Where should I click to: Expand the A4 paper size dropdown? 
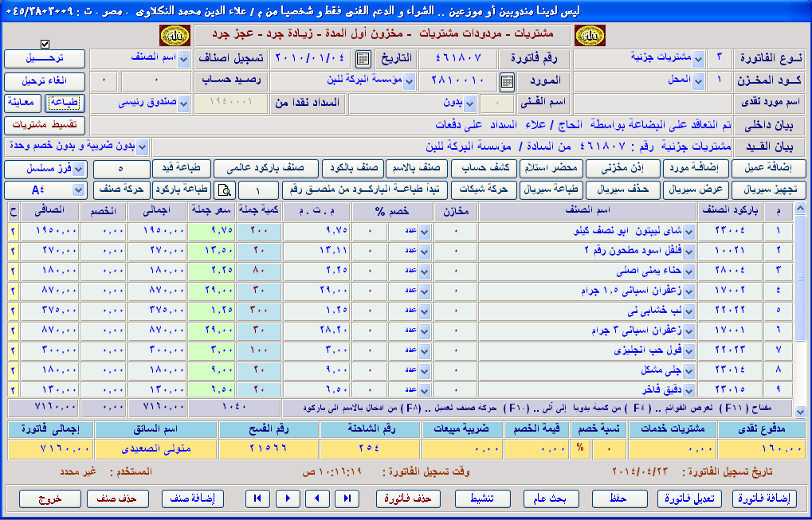(78, 190)
